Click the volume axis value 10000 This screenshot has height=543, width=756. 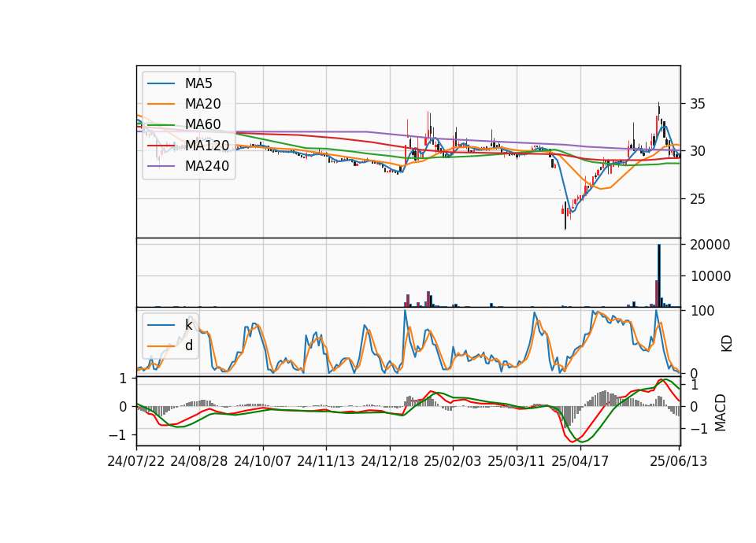coord(710,276)
